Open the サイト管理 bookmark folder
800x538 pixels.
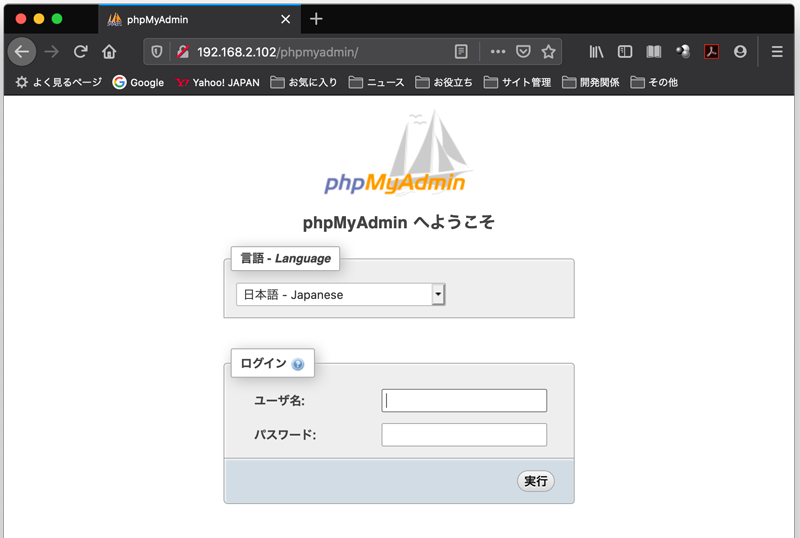coord(517,82)
